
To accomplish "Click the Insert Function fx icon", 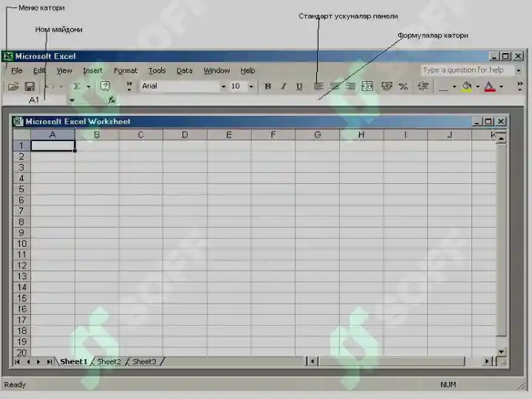I will click(112, 100).
